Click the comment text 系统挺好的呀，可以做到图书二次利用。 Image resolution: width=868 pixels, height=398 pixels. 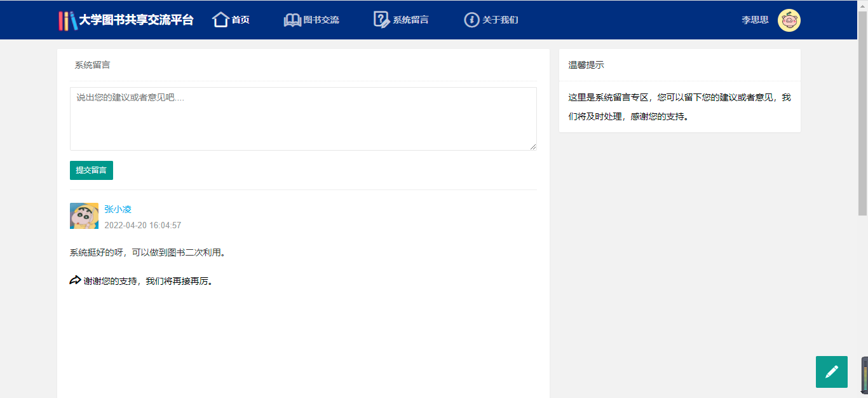coord(147,252)
